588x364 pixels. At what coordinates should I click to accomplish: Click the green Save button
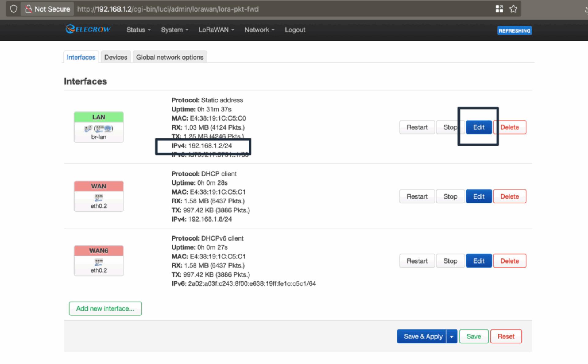point(474,336)
